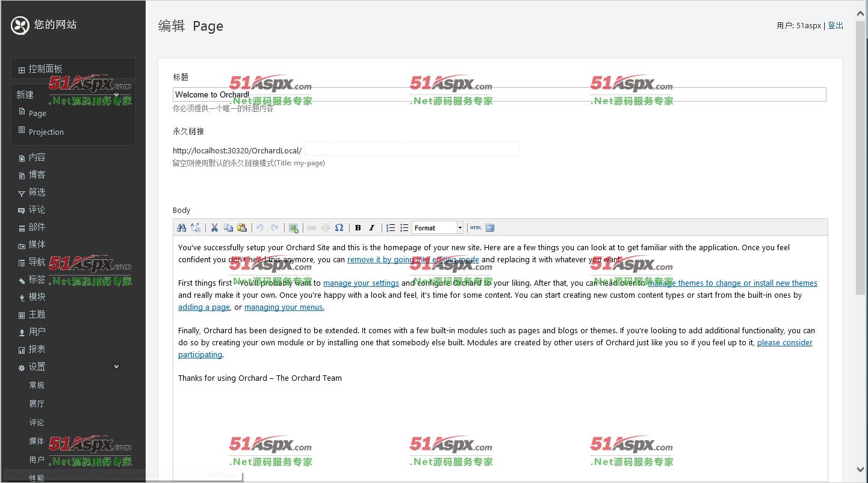Click the 'manage your settings' link
Image resolution: width=868 pixels, height=483 pixels.
coord(361,283)
